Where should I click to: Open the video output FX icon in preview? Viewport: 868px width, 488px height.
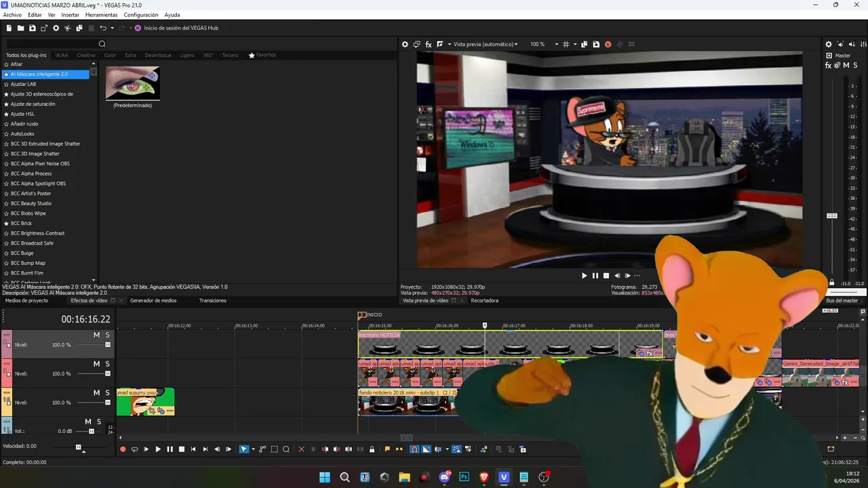click(x=429, y=44)
